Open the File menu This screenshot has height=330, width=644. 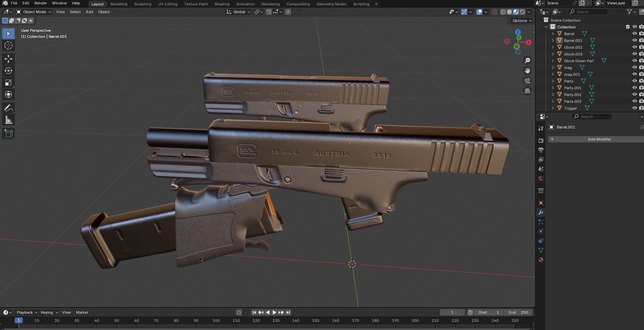[x=14, y=3]
